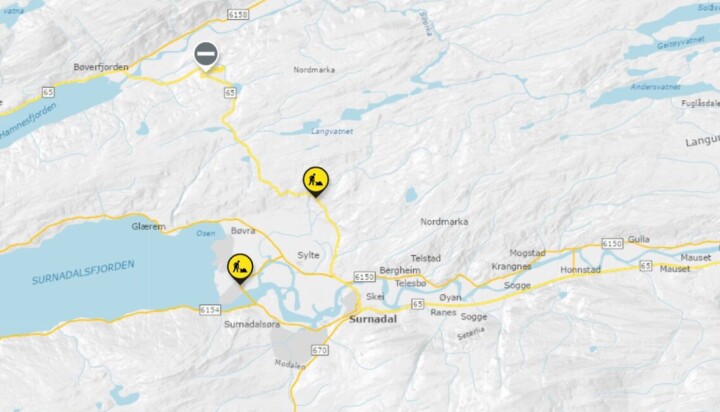Click the road closed marker near Bøverfjorden
The height and width of the screenshot is (412, 720).
206,56
